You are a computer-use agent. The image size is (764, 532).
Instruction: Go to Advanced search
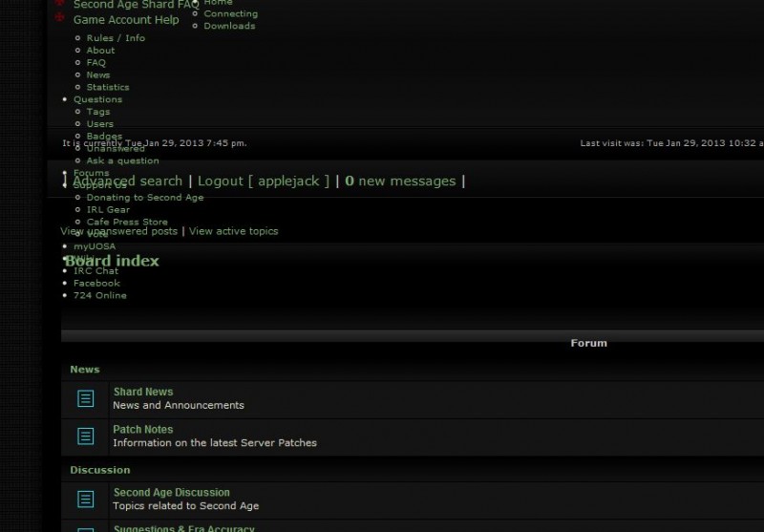pyautogui.click(x=127, y=181)
